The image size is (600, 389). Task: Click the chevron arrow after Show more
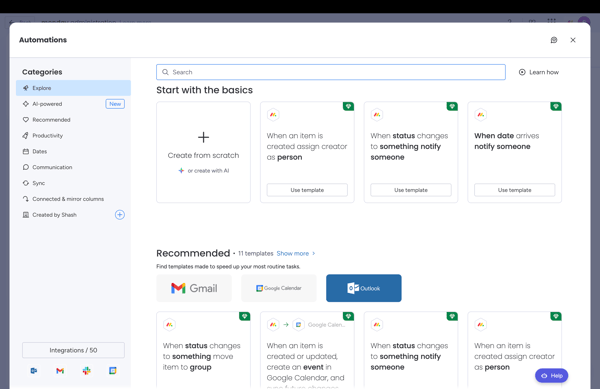point(314,254)
